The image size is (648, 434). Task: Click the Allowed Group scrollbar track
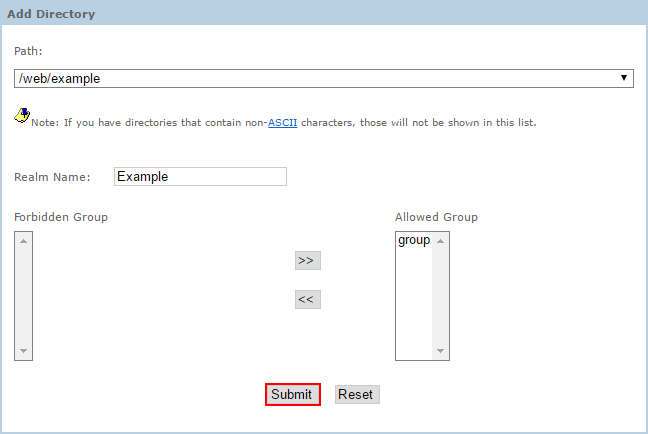[x=442, y=295]
